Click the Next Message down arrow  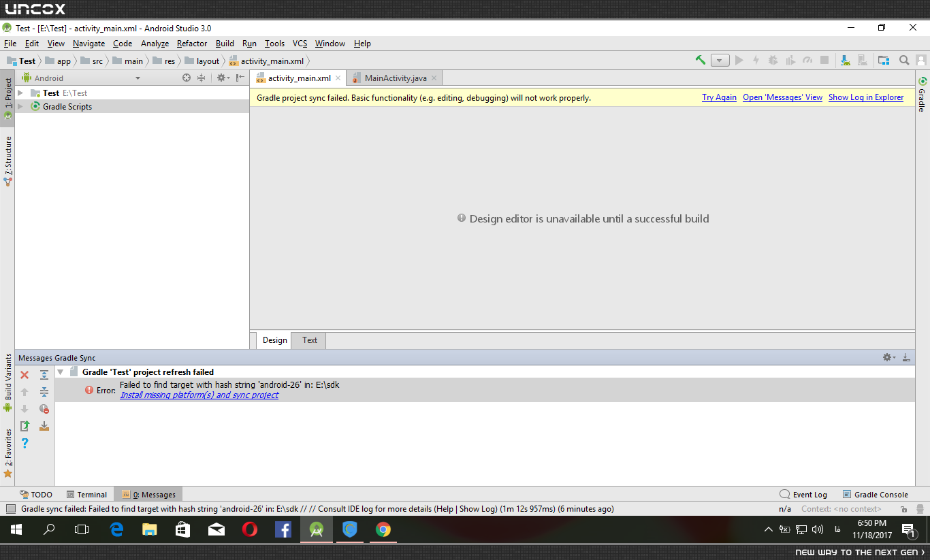click(25, 409)
